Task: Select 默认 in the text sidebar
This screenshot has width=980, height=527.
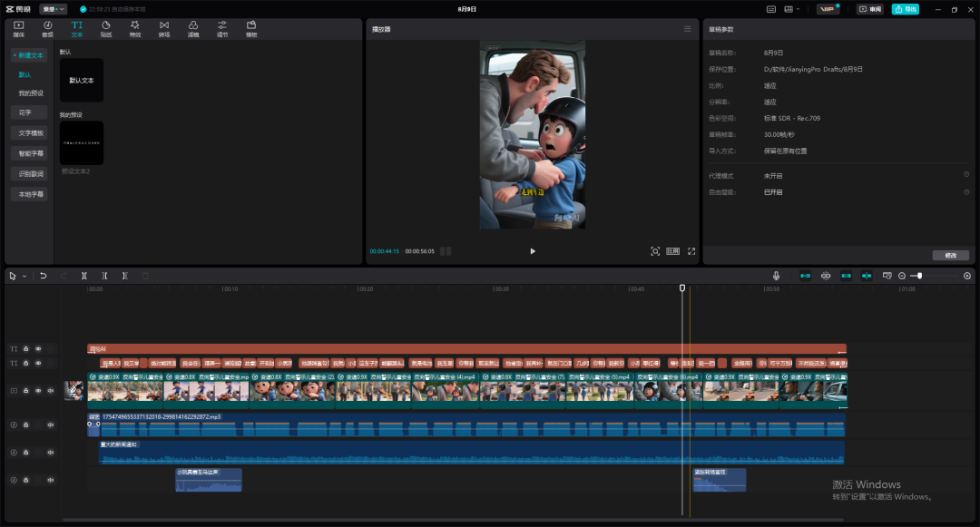Action: (24, 75)
